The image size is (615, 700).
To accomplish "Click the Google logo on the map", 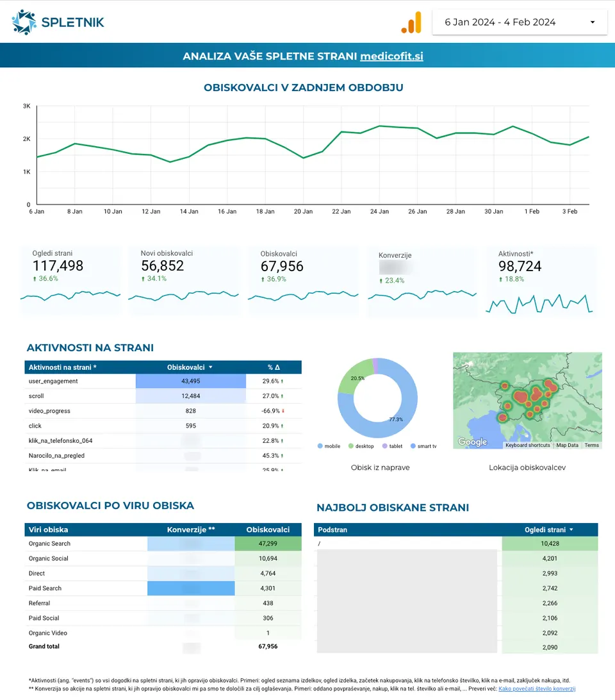I will (472, 442).
